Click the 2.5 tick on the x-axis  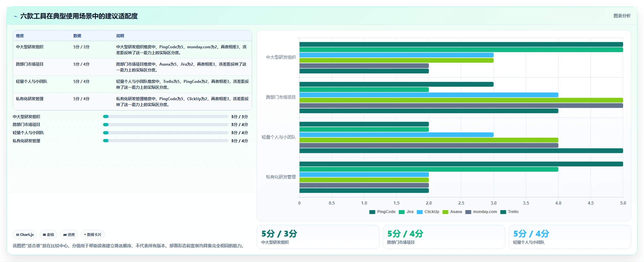click(461, 203)
